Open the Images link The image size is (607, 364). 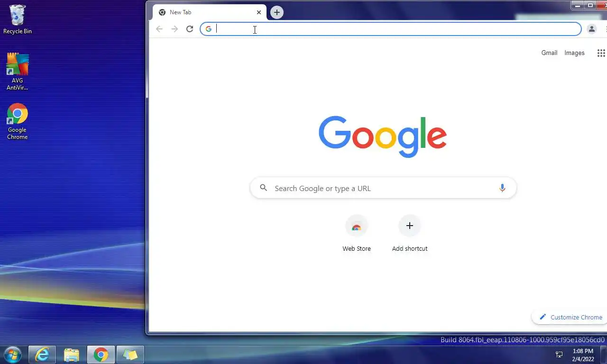(x=574, y=53)
